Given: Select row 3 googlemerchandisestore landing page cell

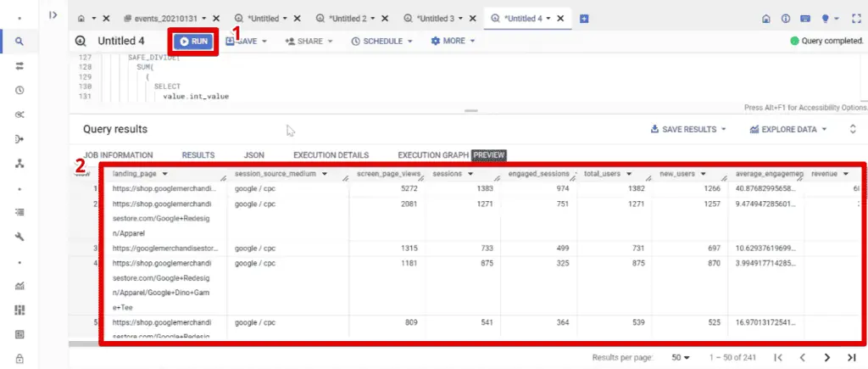Looking at the screenshot, I should point(164,249).
